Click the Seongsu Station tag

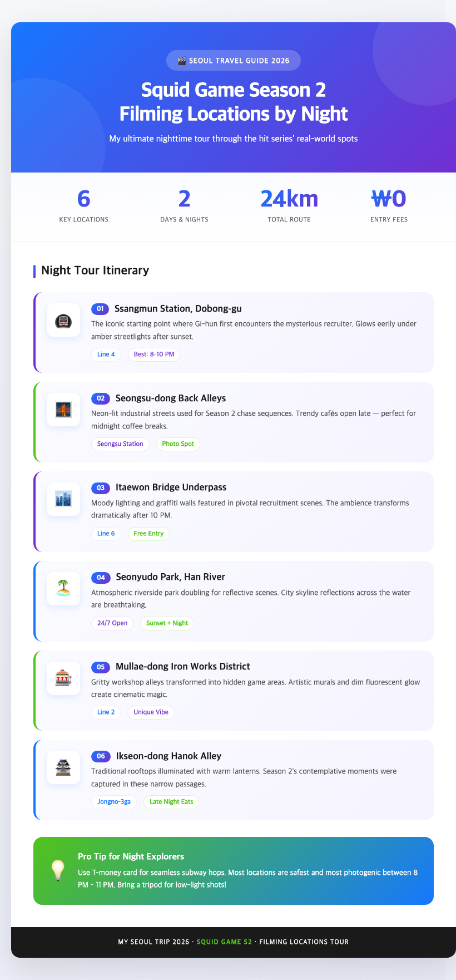tap(120, 444)
